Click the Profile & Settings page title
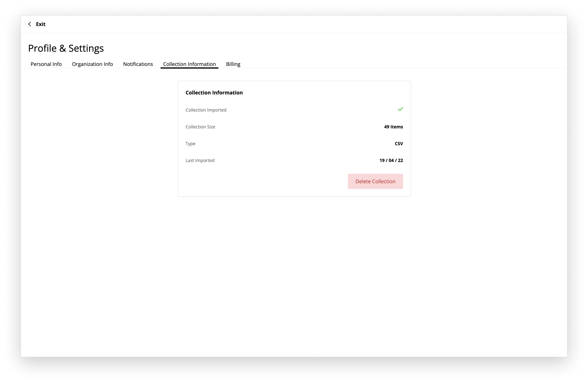The image size is (588, 383). [x=66, y=48]
